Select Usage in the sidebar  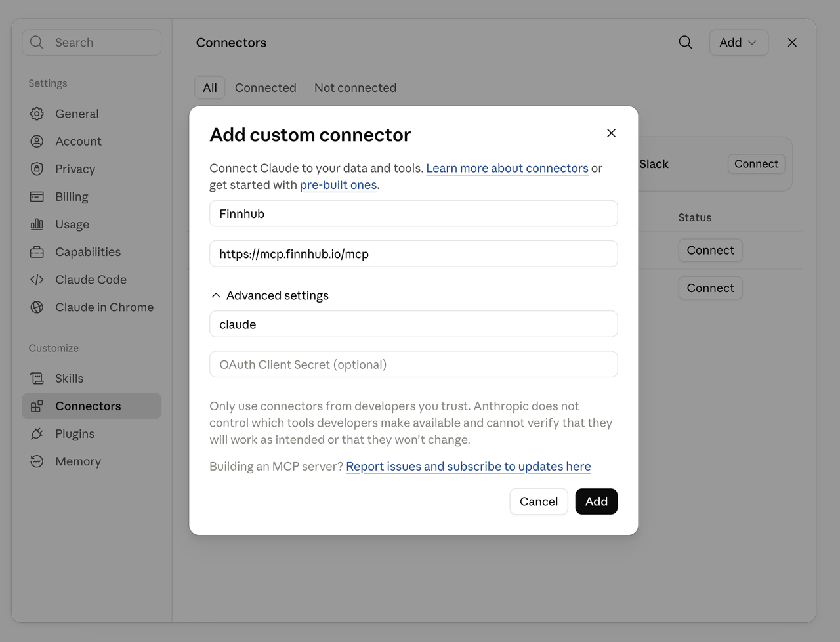point(92,224)
